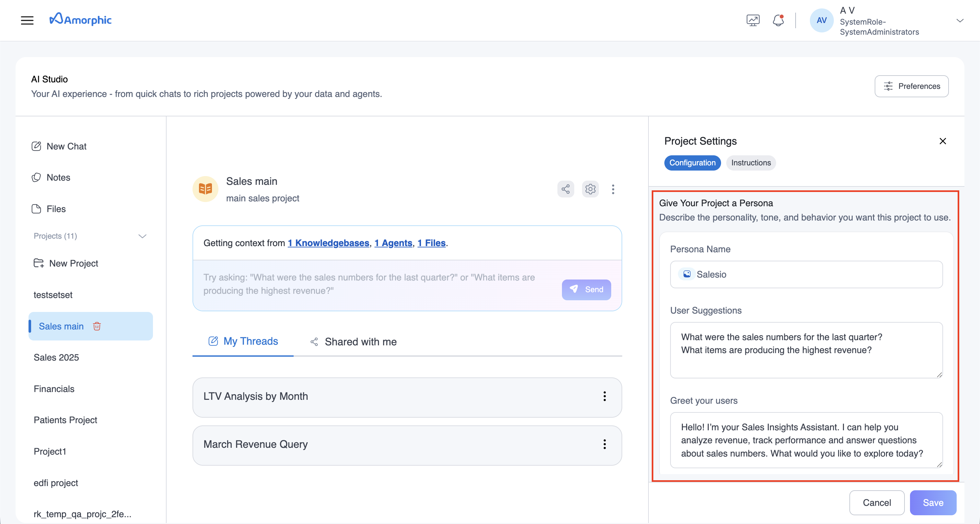Open the Financials project
The image size is (980, 524).
[54, 388]
